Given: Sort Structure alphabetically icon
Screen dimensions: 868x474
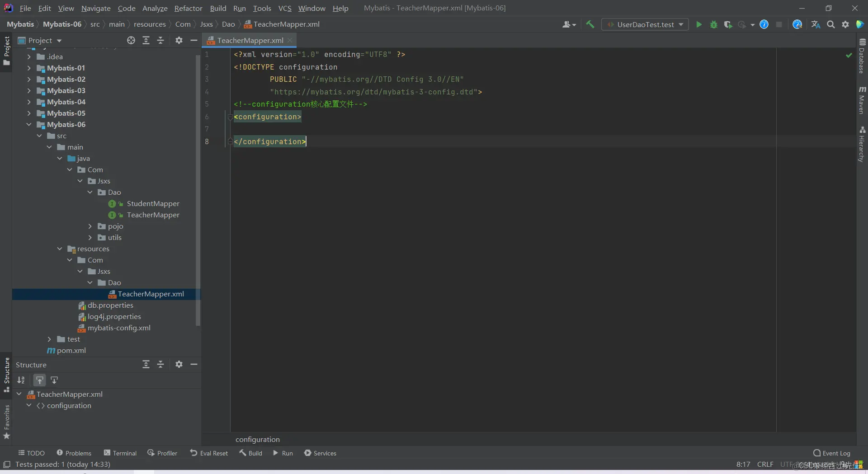Looking at the screenshot, I should (21, 380).
